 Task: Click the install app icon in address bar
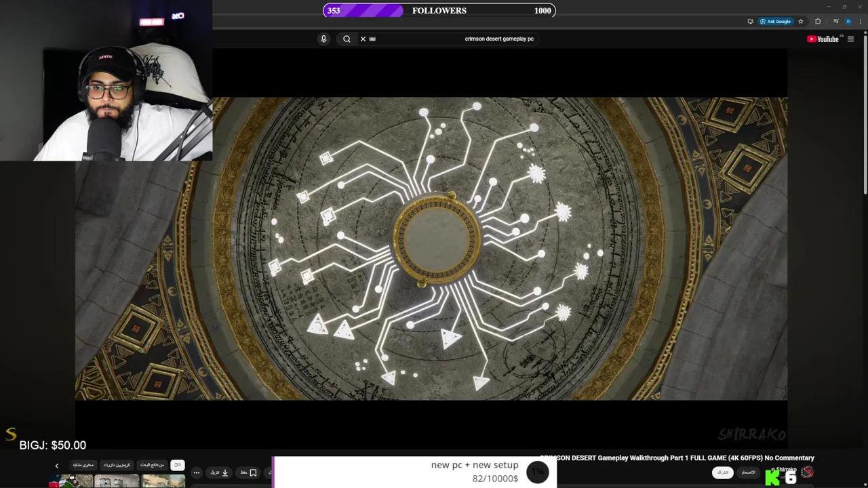[750, 21]
